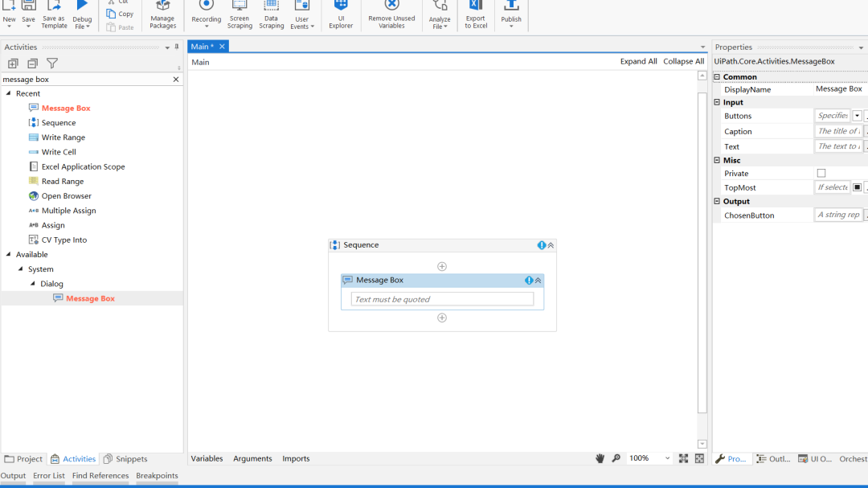Open Activities panel dropdown arrow
The width and height of the screenshot is (868, 488).
167,47
